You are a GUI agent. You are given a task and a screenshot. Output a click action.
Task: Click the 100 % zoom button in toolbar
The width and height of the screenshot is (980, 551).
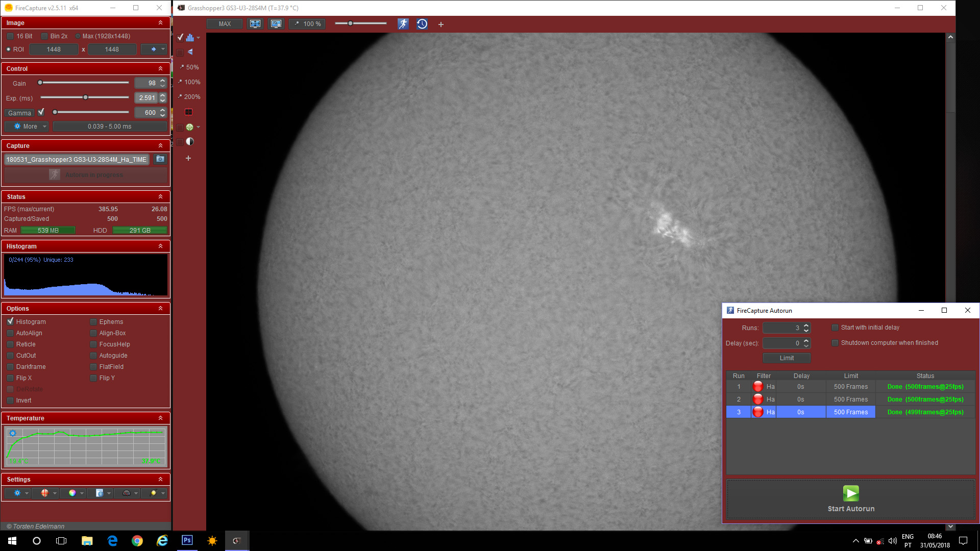click(x=307, y=24)
